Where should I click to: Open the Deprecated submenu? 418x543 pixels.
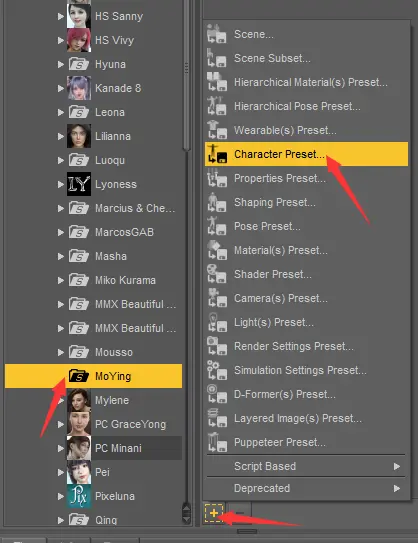(306, 488)
